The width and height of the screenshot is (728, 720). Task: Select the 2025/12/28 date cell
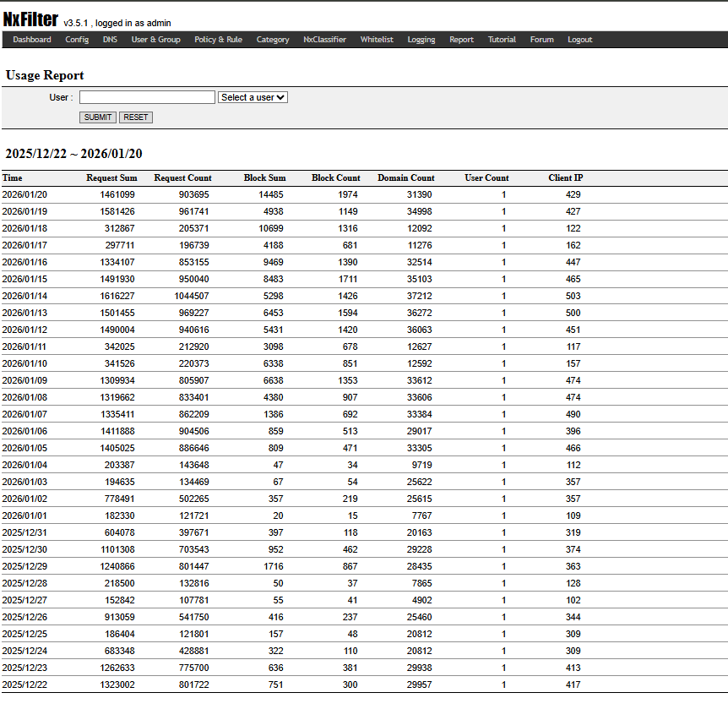click(24, 583)
